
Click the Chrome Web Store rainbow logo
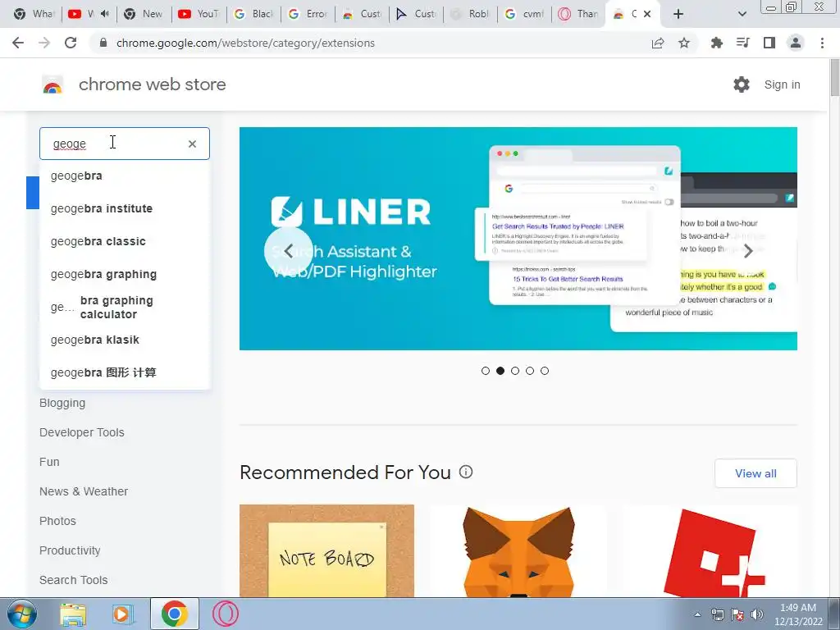(52, 84)
